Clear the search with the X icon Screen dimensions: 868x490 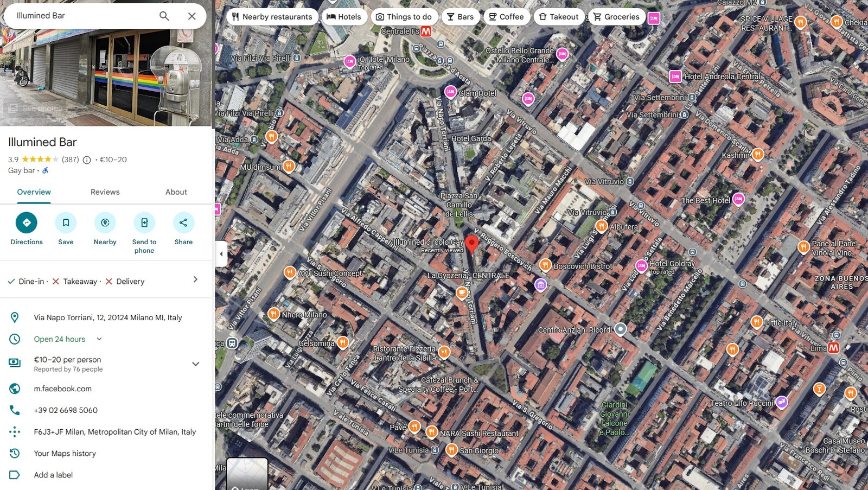(192, 16)
